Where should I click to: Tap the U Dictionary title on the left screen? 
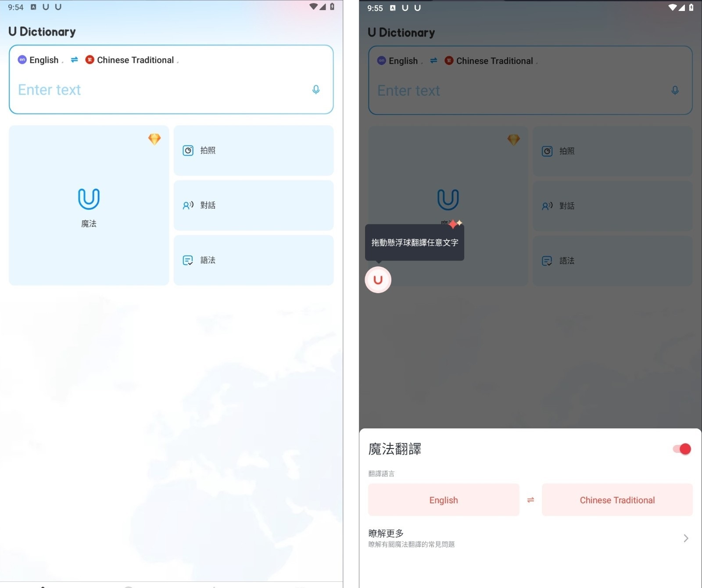pos(42,32)
